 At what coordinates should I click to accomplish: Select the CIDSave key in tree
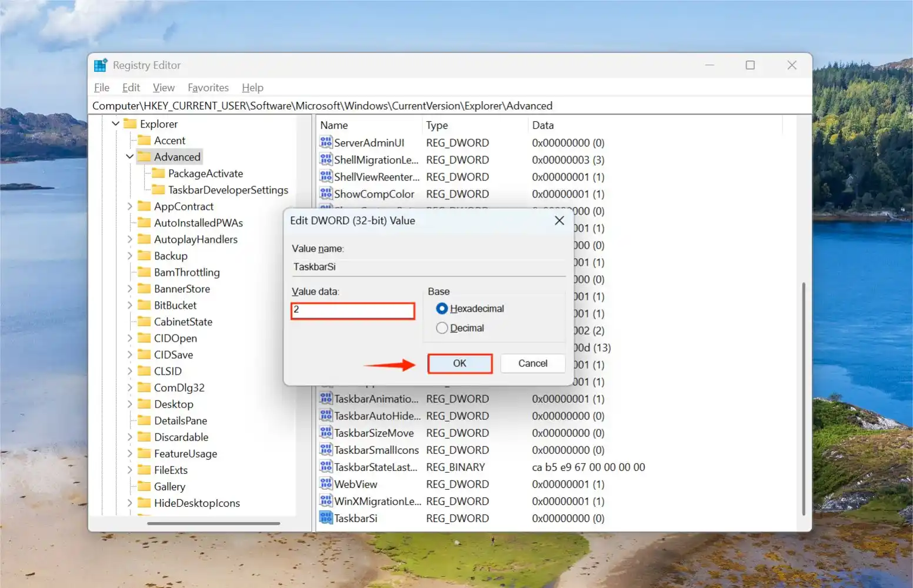tap(173, 354)
